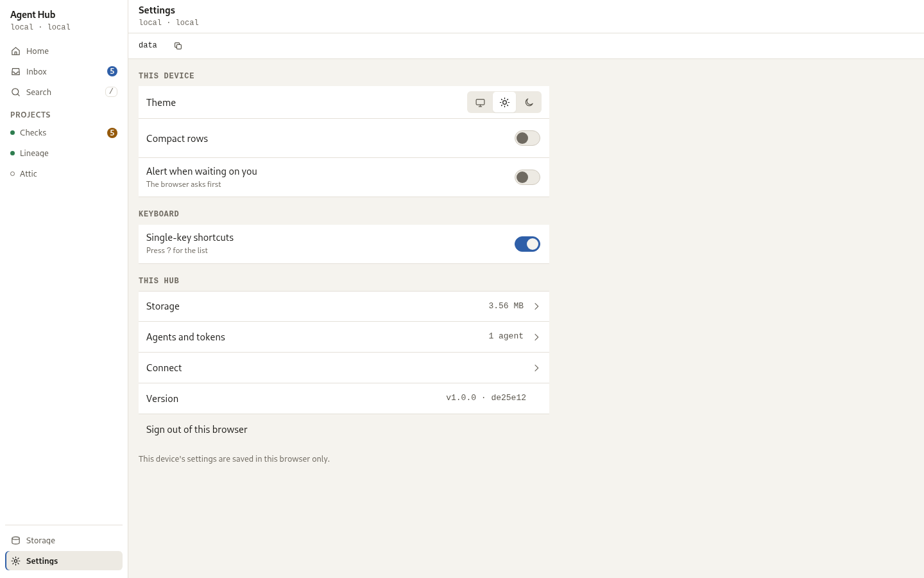This screenshot has height=578, width=924.
Task: Click the 'data' path label
Action: point(148,46)
